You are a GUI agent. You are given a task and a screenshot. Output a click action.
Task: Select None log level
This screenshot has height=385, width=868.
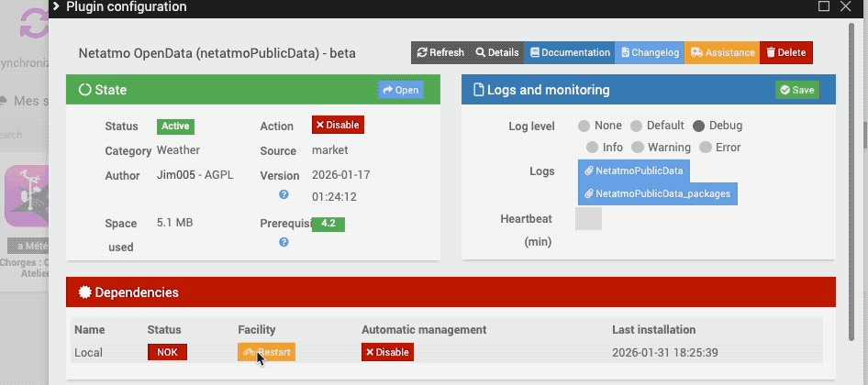click(584, 126)
